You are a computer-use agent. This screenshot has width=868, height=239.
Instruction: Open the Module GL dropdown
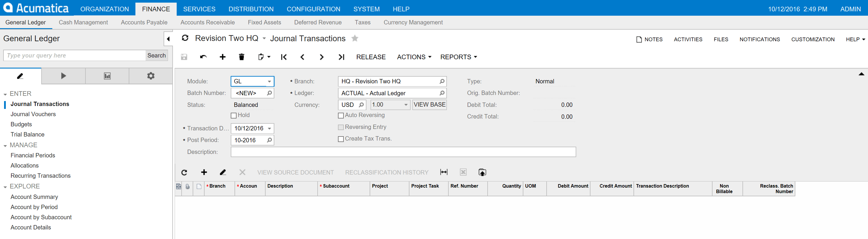pos(269,82)
